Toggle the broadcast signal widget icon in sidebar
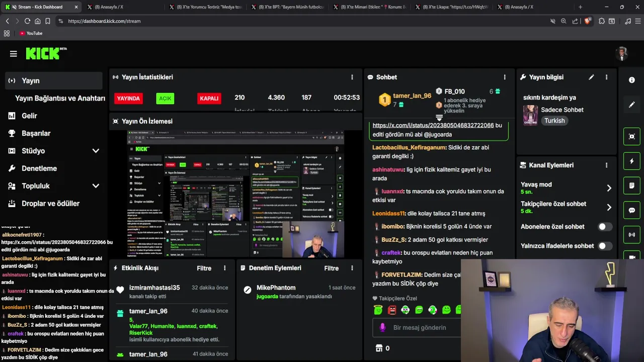 point(632,235)
